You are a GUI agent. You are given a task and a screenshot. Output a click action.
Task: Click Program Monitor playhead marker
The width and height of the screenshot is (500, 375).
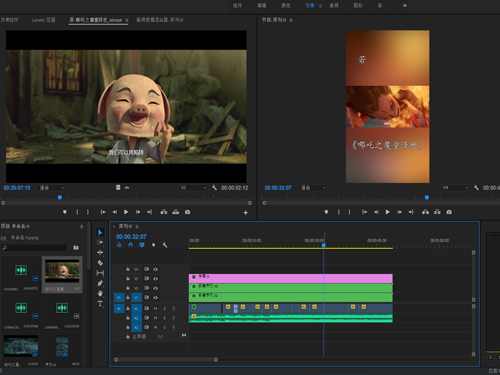(427, 197)
